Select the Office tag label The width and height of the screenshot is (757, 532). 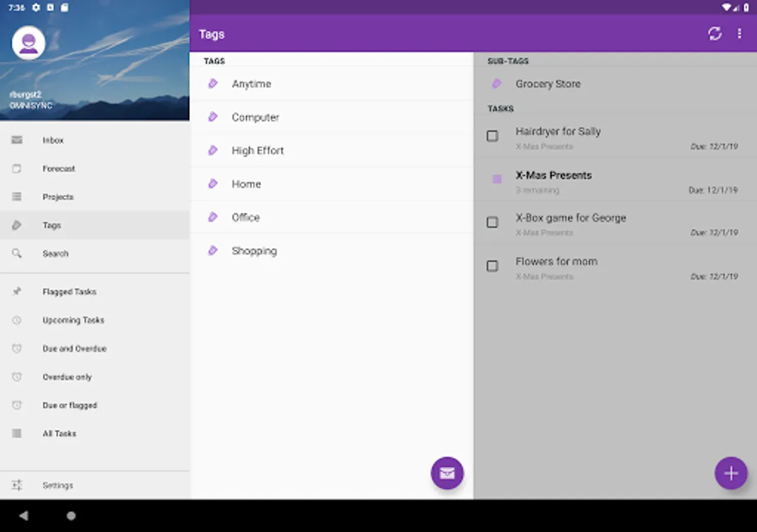pos(245,218)
